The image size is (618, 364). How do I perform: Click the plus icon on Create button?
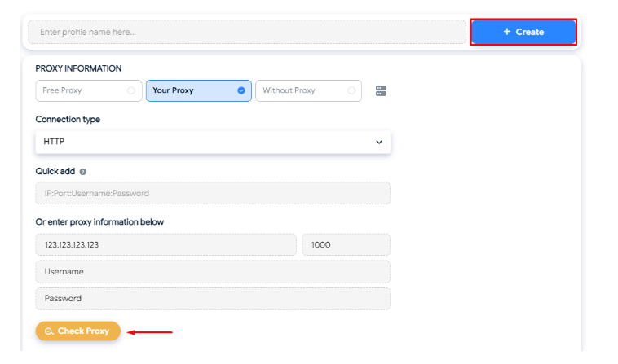click(507, 32)
